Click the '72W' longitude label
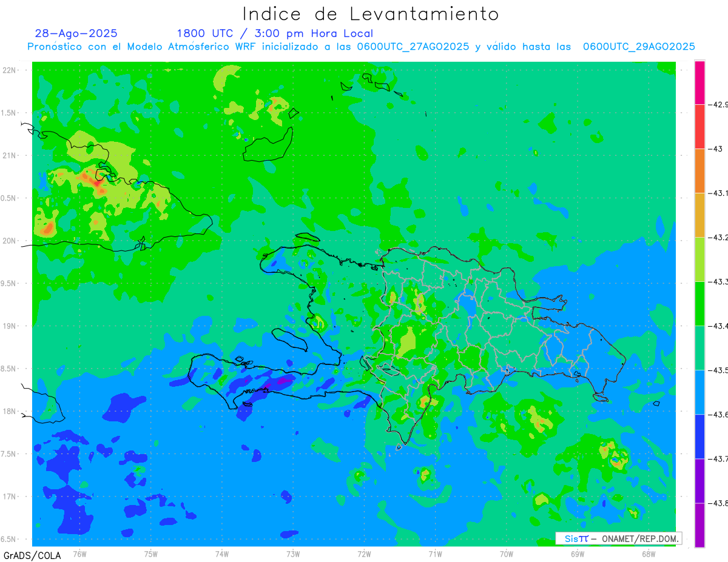 click(x=364, y=553)
